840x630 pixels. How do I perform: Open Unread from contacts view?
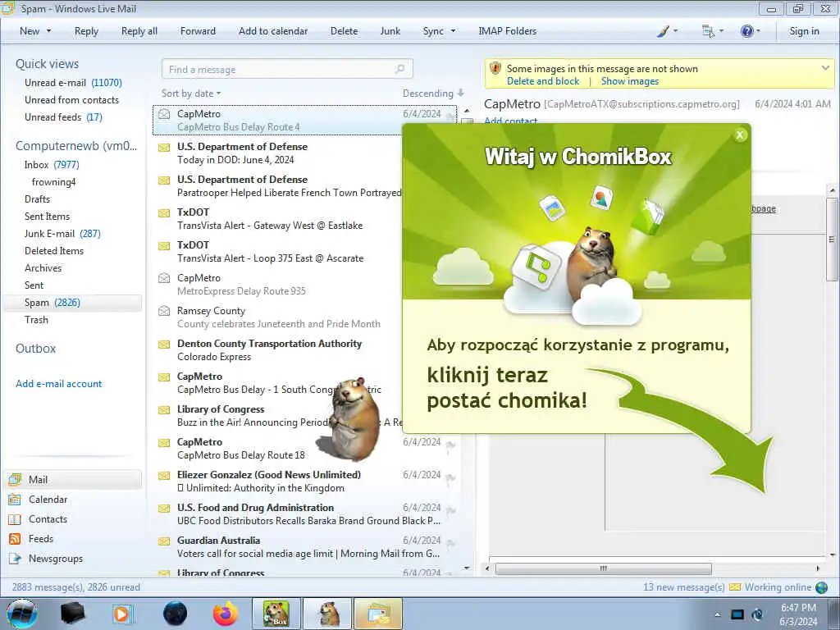tap(71, 99)
